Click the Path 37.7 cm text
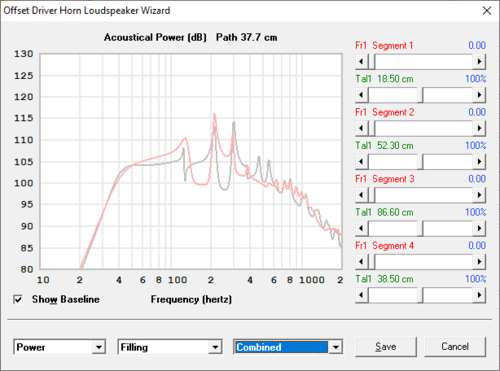The image size is (500, 371). pos(246,37)
